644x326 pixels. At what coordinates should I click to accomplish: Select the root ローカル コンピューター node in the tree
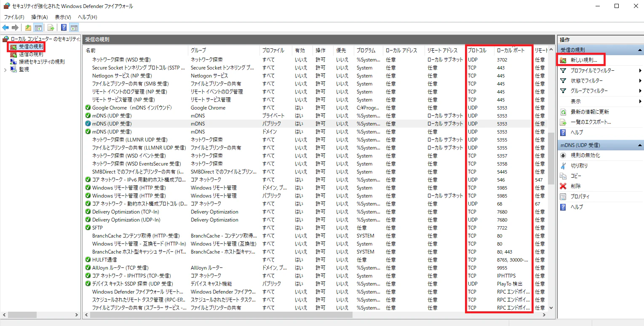click(45, 39)
